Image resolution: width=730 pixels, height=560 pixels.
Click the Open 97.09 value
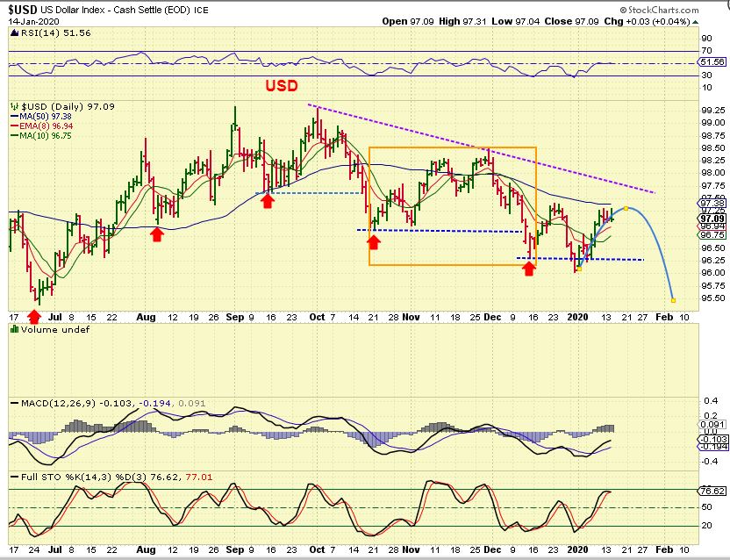click(x=407, y=21)
